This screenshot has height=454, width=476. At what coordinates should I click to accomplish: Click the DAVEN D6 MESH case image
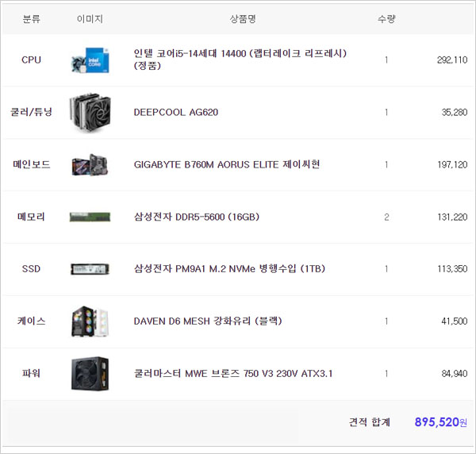tap(90, 321)
